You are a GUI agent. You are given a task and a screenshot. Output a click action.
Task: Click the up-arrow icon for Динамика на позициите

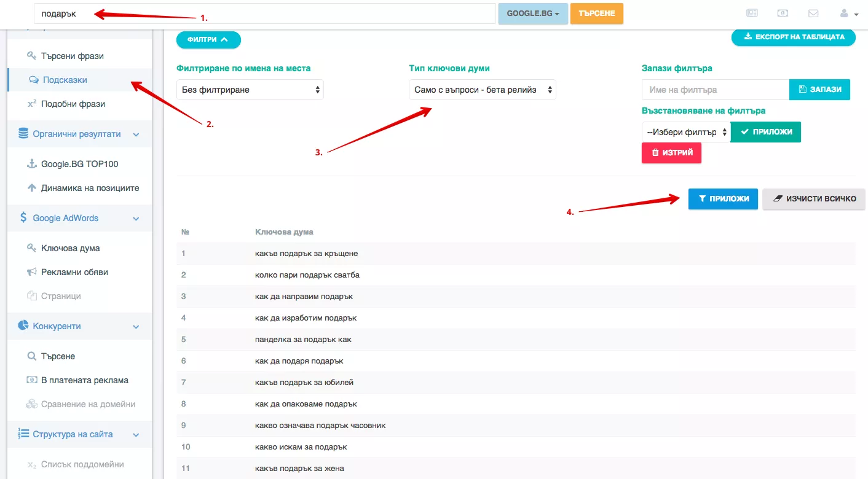pos(32,188)
